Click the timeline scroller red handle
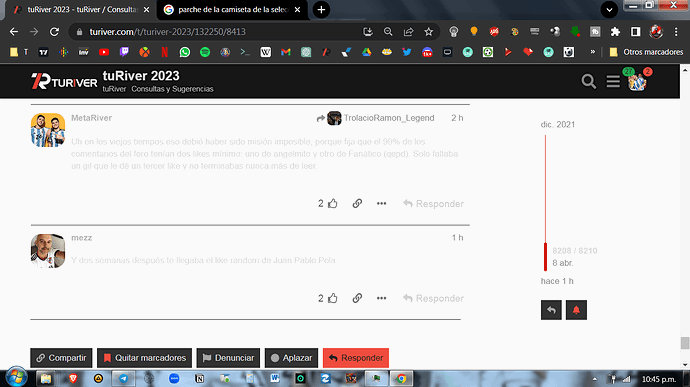The height and width of the screenshot is (387, 690). click(x=545, y=257)
